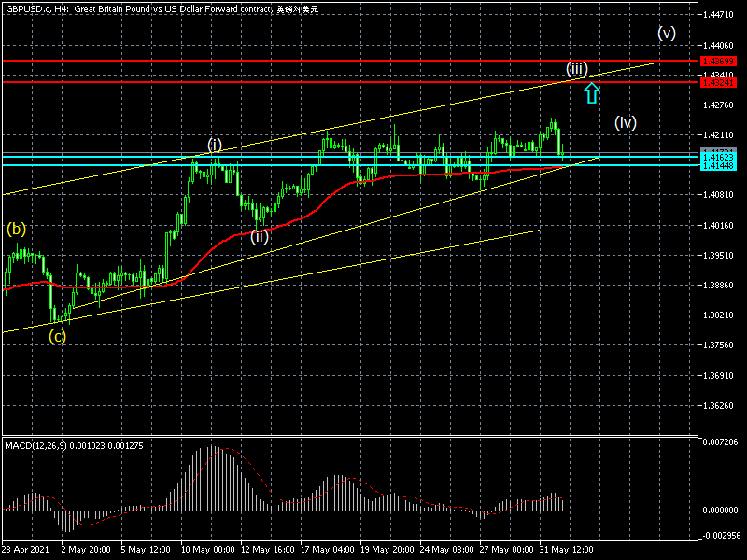The width and height of the screenshot is (747, 560).
Task: Click the wave (ii) label
Action: 260,236
